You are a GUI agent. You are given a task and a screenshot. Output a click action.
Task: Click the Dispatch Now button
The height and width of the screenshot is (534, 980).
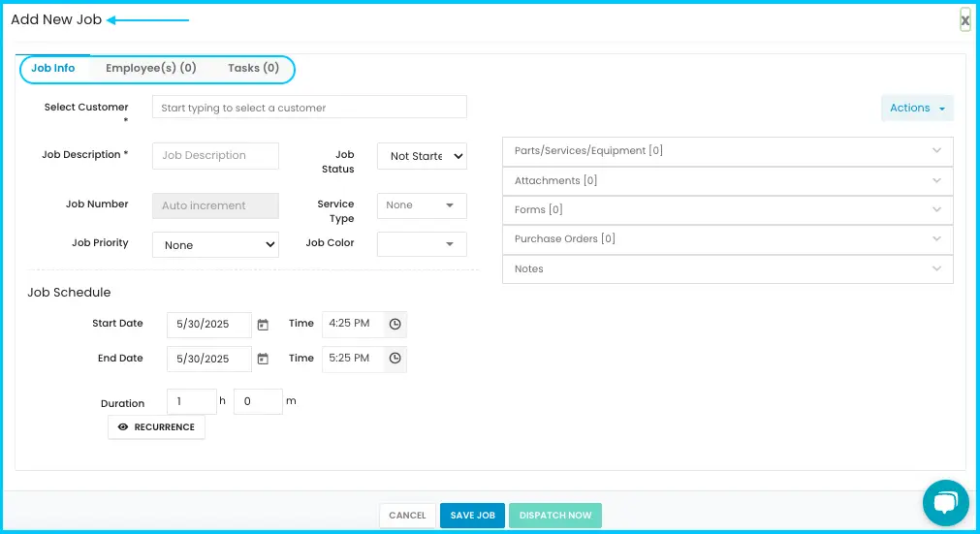(x=555, y=516)
